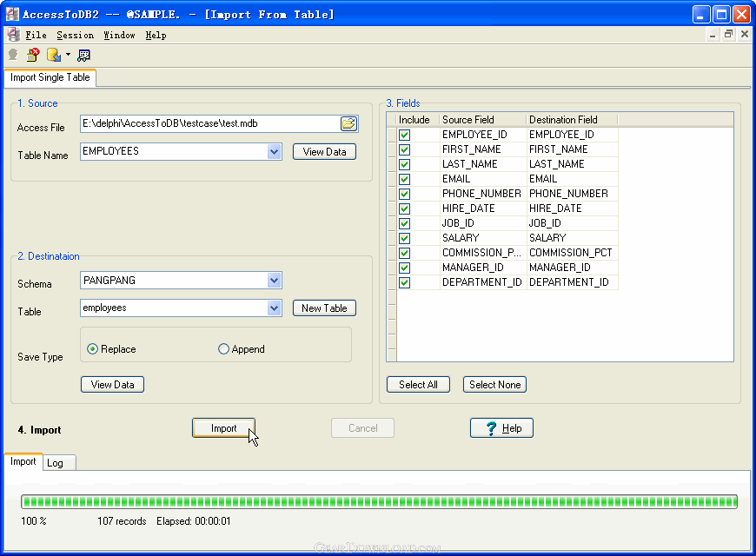The image size is (756, 556).
Task: Expand the Table Name EMPLOYEES dropdown
Action: click(274, 151)
